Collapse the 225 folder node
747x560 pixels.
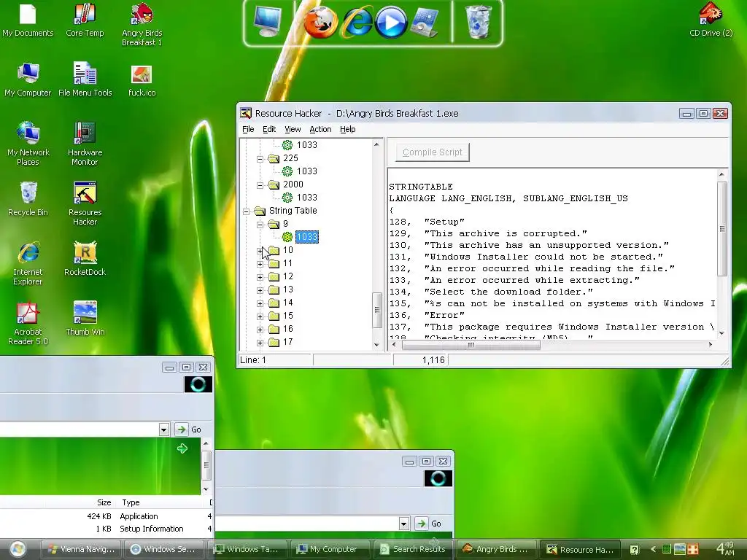coord(260,158)
